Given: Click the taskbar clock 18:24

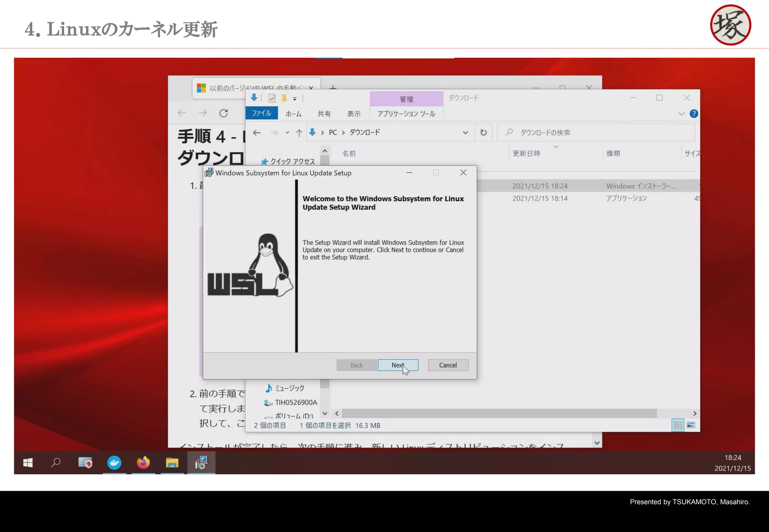Looking at the screenshot, I should [x=733, y=458].
